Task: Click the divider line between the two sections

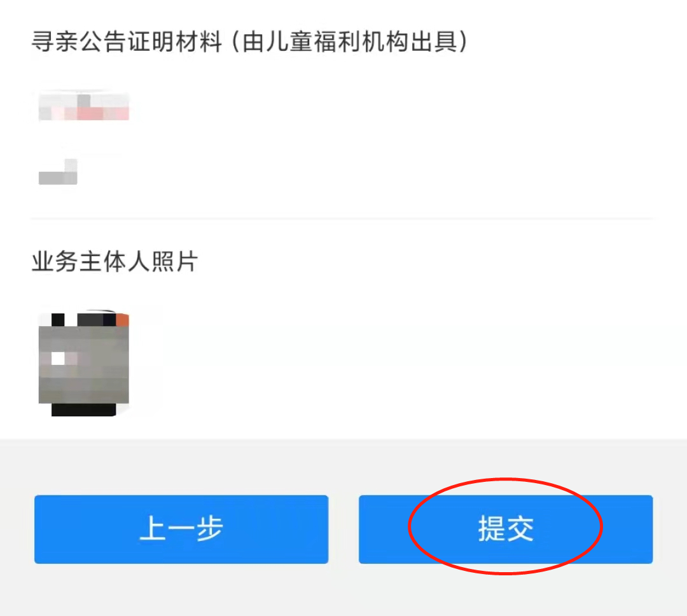Action: pyautogui.click(x=342, y=218)
